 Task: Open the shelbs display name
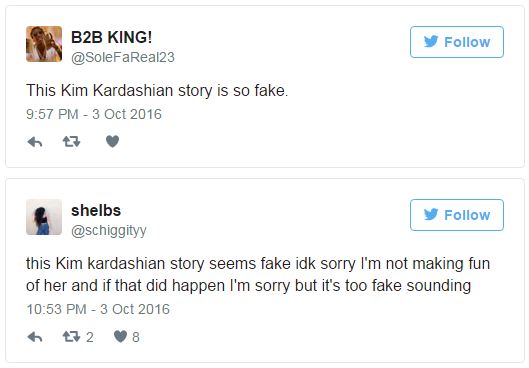click(96, 210)
